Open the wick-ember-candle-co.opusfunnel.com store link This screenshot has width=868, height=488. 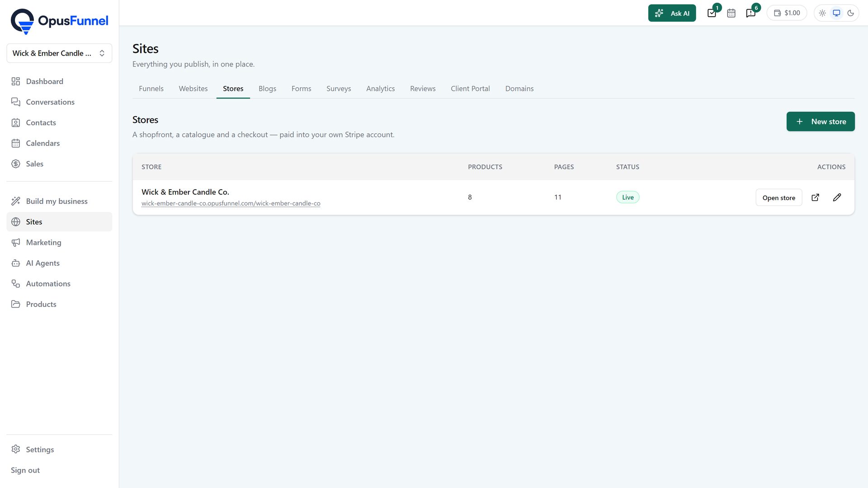click(x=231, y=204)
